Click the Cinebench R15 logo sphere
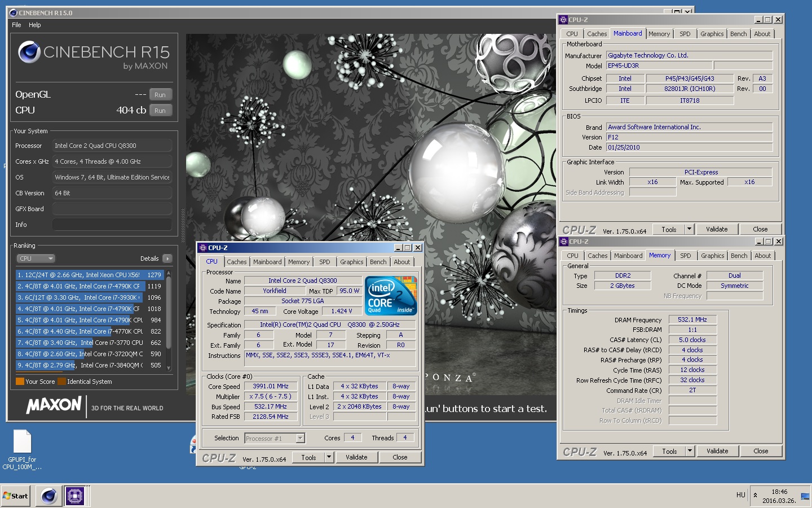Screen dimensions: 812x508 pos(29,52)
